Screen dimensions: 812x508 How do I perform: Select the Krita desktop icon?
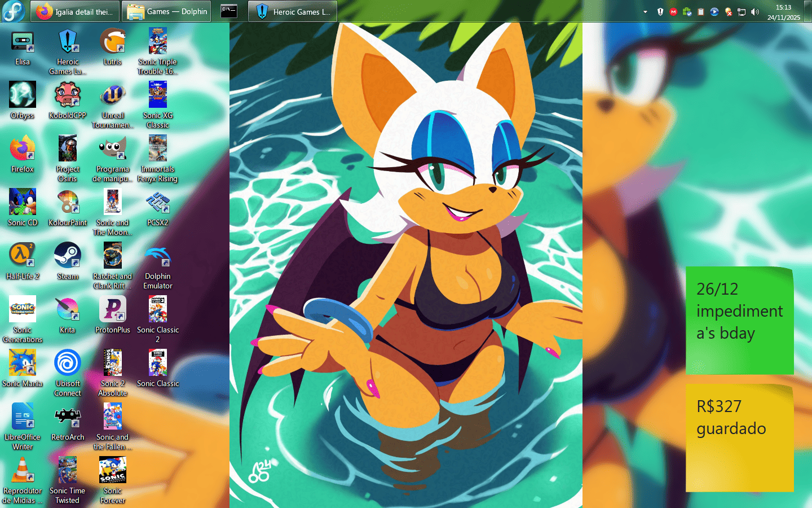pyautogui.click(x=68, y=310)
